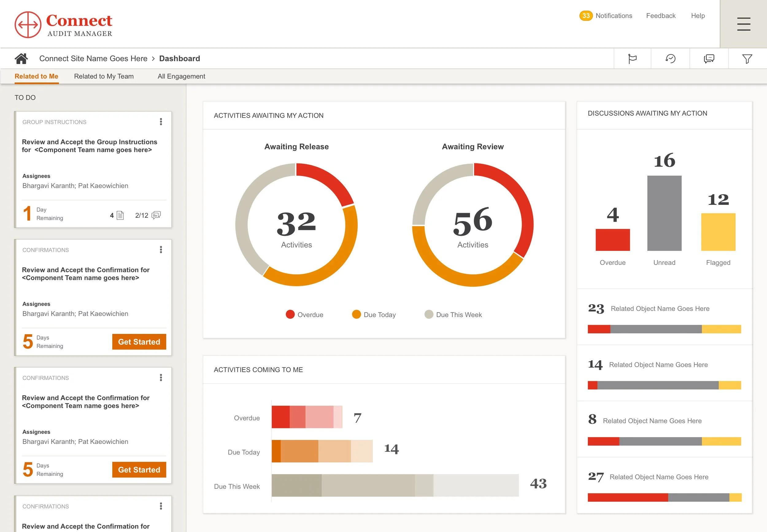Click progress bar under 14 Related Object
The image size is (767, 532).
point(664,385)
